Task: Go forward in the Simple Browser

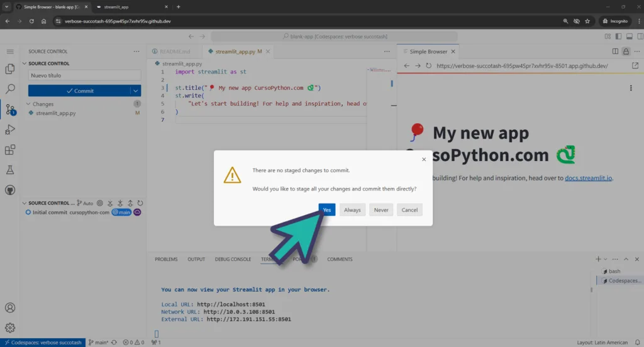Action: pyautogui.click(x=418, y=66)
